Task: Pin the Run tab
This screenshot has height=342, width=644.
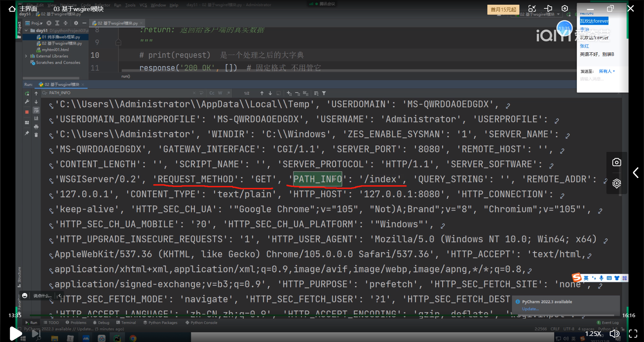Action: coord(27,133)
